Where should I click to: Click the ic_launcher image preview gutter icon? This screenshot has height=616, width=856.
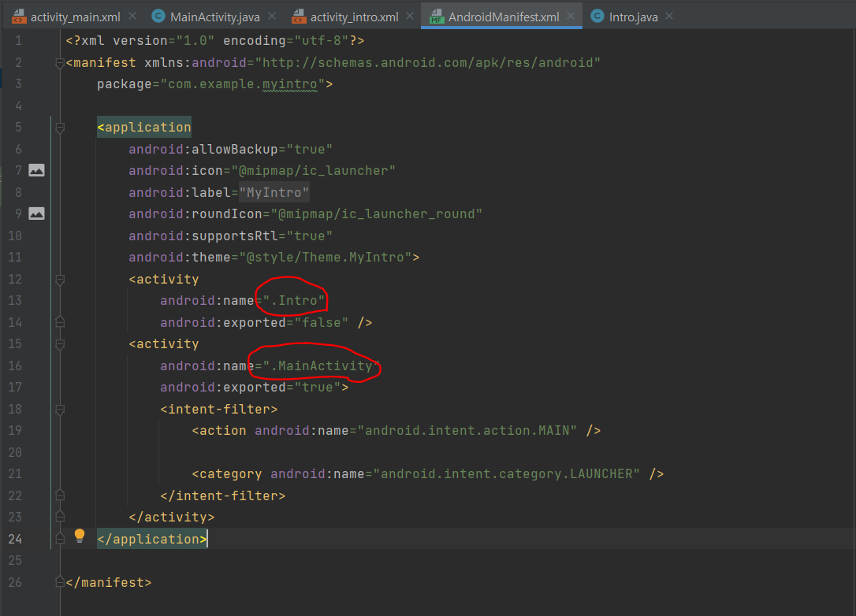click(36, 170)
